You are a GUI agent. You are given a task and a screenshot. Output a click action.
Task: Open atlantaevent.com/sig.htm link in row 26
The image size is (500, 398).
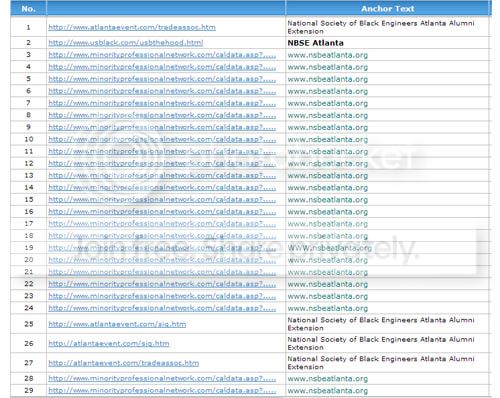coord(109,343)
